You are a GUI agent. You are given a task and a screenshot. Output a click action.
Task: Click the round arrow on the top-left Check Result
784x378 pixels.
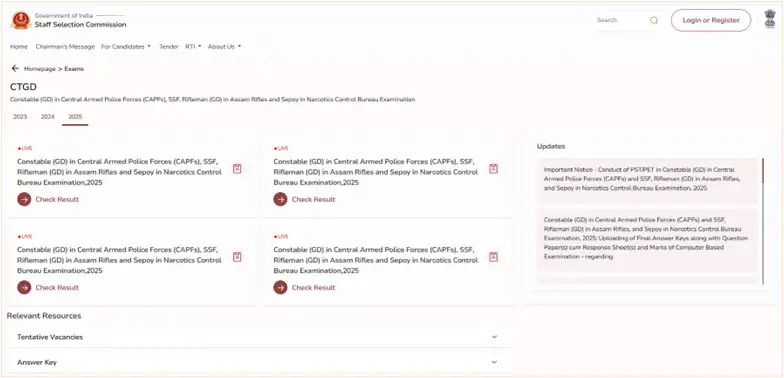click(24, 200)
